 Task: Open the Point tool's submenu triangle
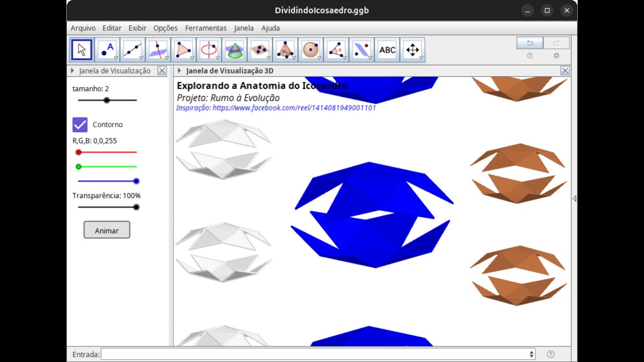(116, 58)
